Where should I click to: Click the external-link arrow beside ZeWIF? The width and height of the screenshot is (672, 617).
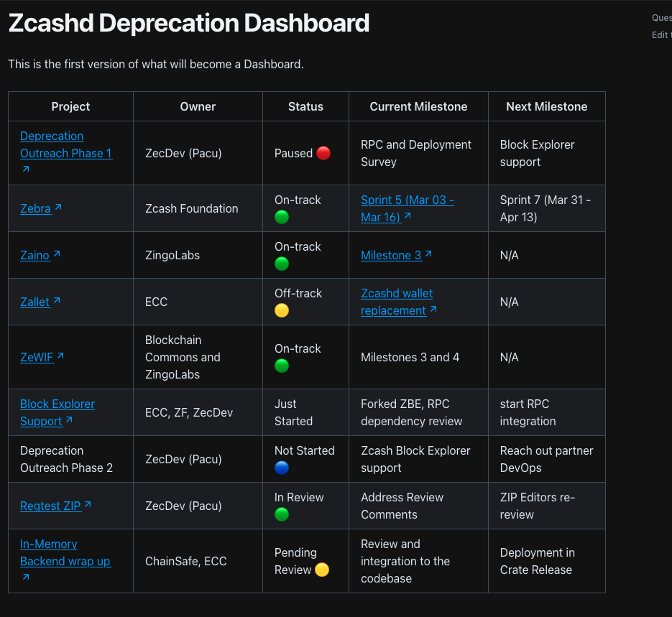[x=60, y=356]
